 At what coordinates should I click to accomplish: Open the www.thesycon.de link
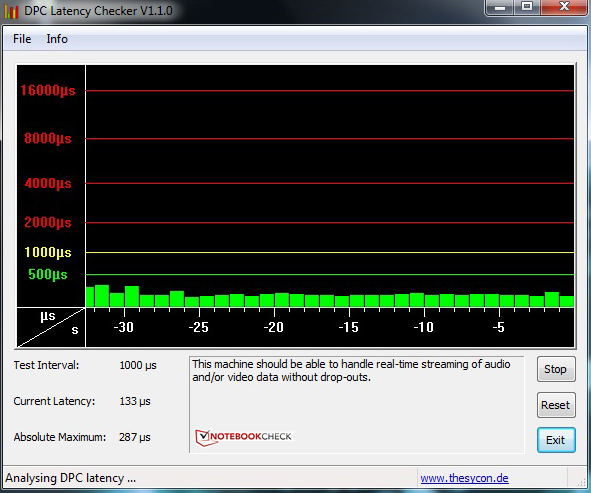pos(464,478)
